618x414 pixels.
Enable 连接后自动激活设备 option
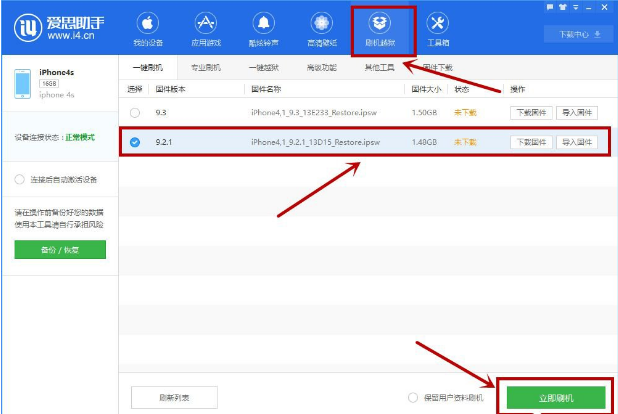pyautogui.click(x=19, y=179)
